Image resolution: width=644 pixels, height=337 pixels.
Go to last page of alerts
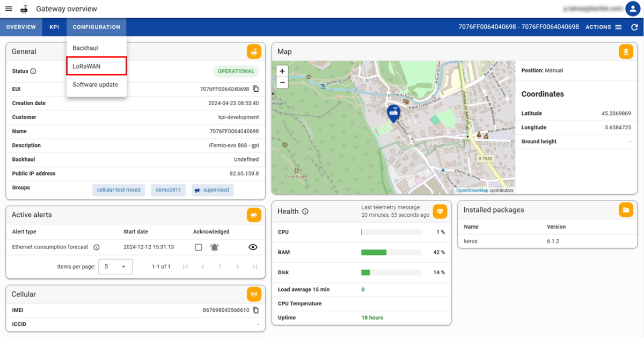coord(255,267)
